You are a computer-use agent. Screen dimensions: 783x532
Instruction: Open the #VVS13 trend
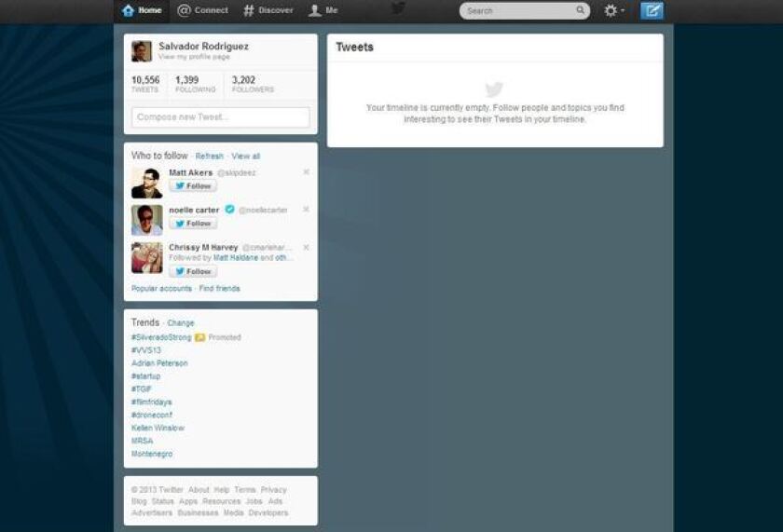[x=146, y=350]
